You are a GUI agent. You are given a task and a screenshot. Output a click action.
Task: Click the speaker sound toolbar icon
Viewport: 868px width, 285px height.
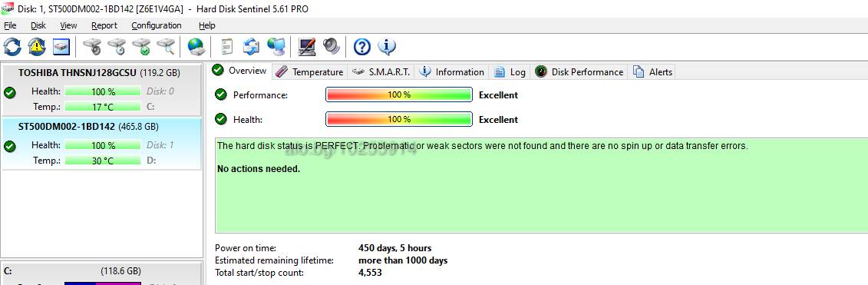[331, 47]
